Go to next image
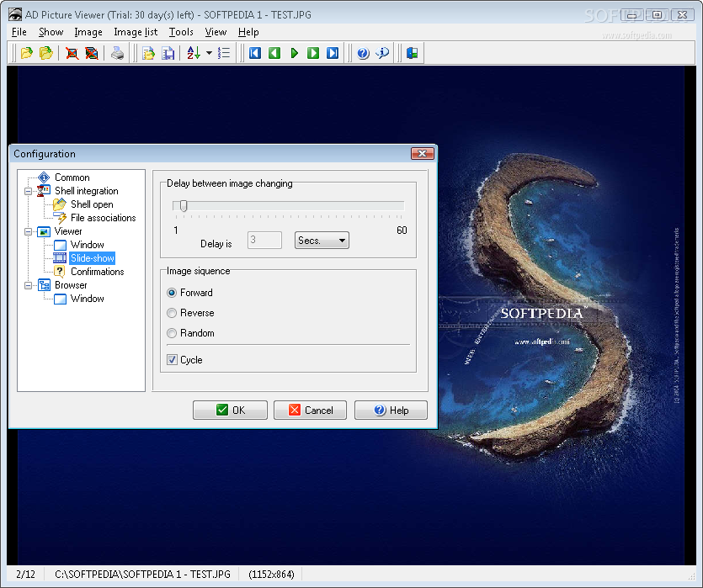This screenshot has height=588, width=703. tap(313, 53)
